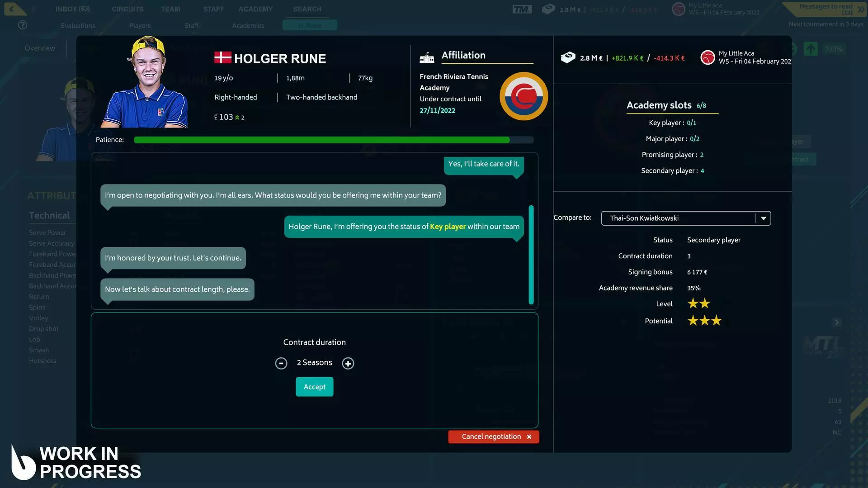The image size is (868, 488).
Task: Open the TEAM menu
Action: point(170,9)
